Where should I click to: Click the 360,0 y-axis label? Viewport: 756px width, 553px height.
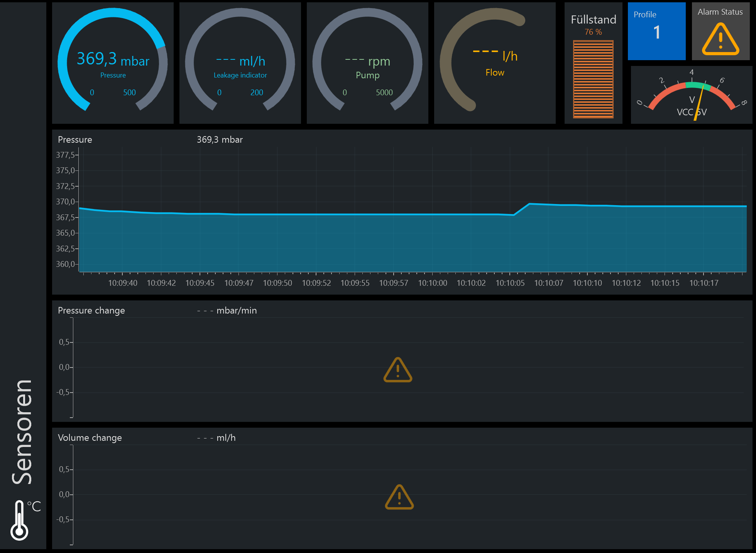tap(66, 264)
